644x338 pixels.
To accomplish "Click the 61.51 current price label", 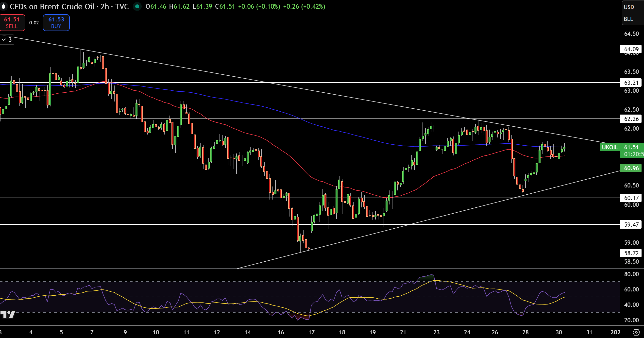I will pos(632,147).
